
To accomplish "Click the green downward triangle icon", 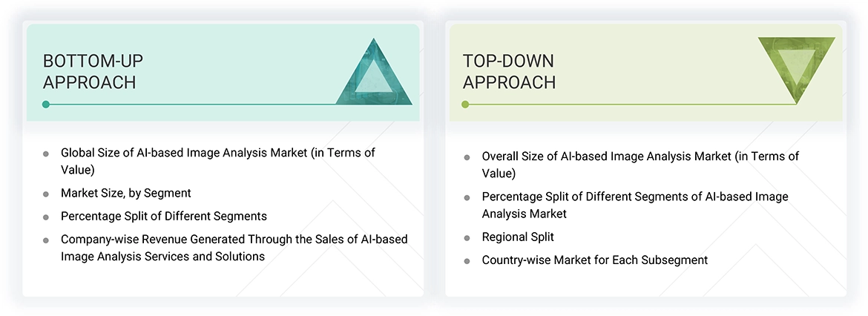I will 796,68.
